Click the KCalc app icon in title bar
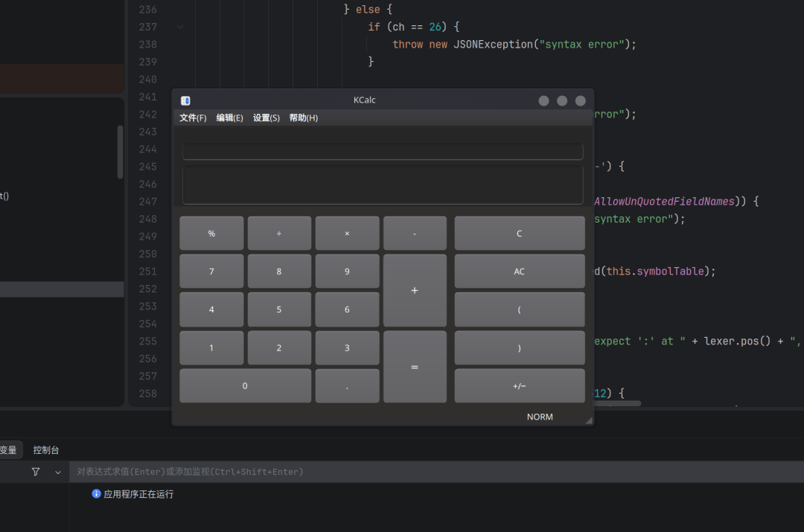804x532 pixels. click(185, 101)
